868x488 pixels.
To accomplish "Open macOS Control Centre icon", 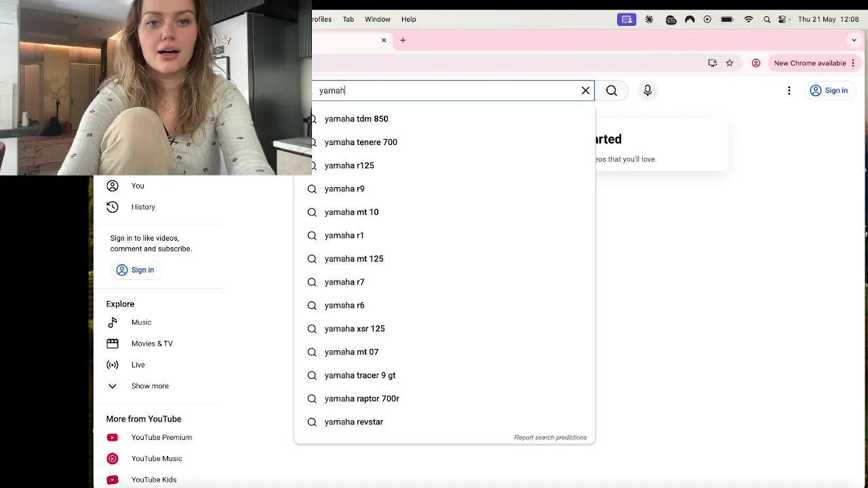I will (783, 20).
